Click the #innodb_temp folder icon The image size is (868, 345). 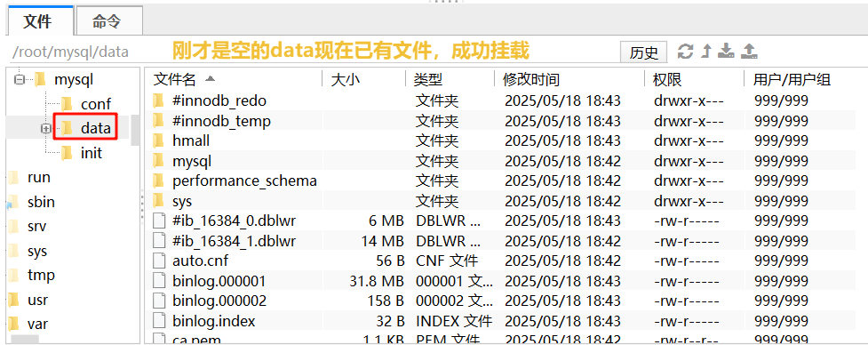click(x=159, y=121)
